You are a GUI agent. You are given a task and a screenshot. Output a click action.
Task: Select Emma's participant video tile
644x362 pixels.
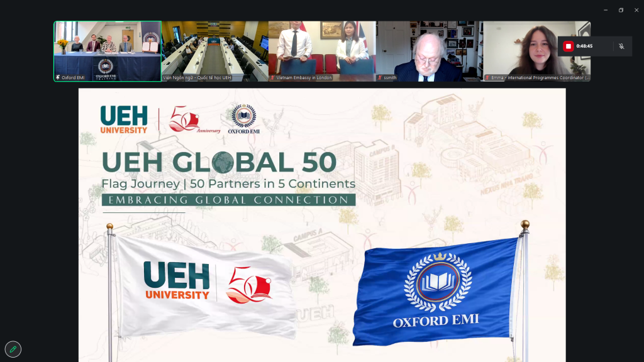[536, 49]
